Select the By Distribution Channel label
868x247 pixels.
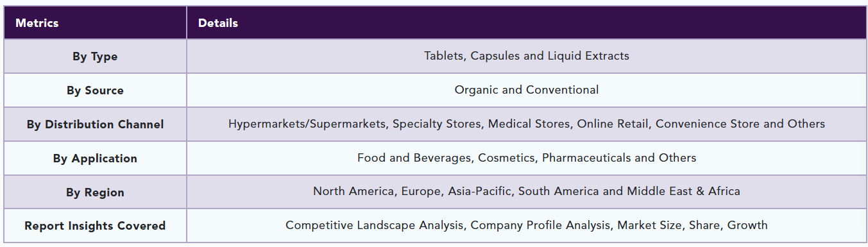95,124
